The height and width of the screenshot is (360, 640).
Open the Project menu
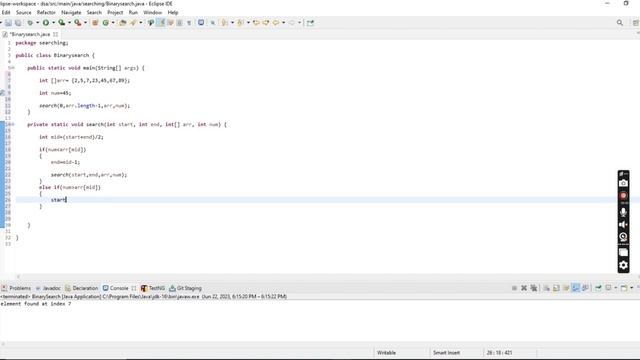(x=115, y=13)
